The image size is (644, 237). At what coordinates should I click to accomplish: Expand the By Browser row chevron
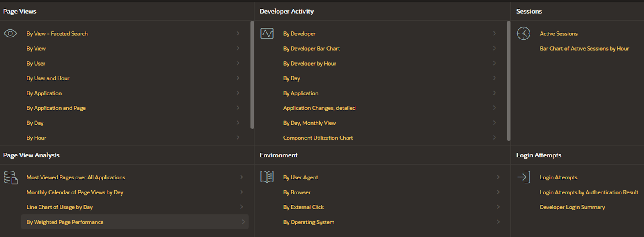(498, 192)
